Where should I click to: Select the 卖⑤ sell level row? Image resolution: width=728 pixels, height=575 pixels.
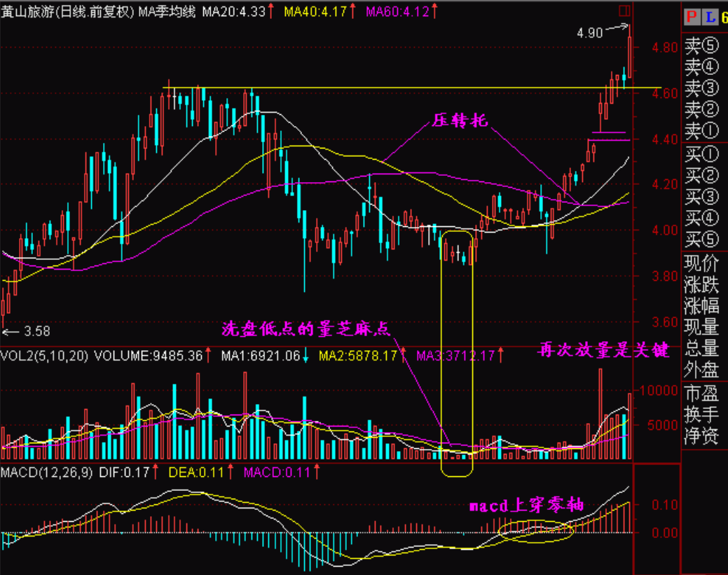point(701,47)
